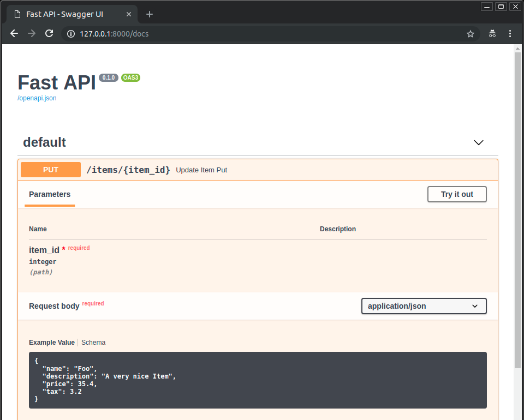Click the vertical page scrollbar
524x420 pixels.
518,207
